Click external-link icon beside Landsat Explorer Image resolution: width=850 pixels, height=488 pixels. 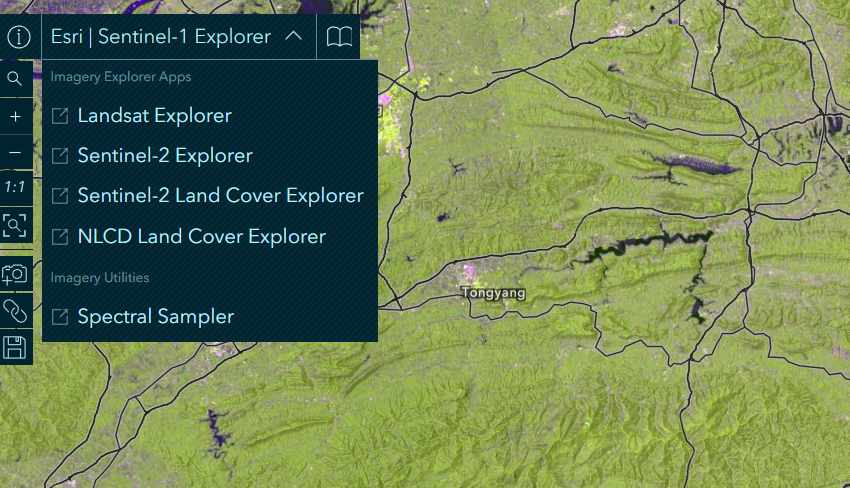click(x=60, y=115)
